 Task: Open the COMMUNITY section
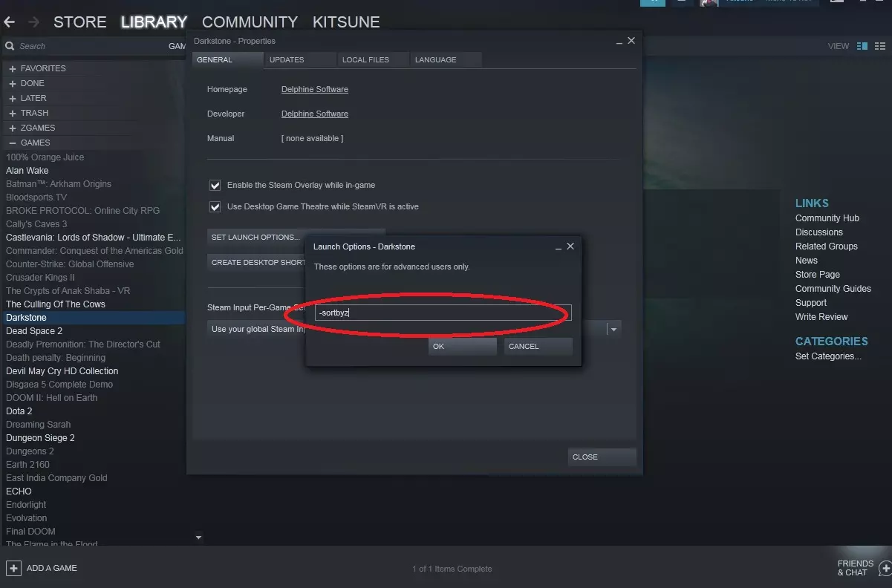coord(250,22)
